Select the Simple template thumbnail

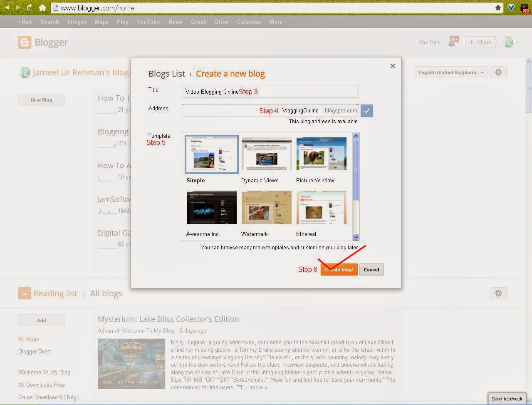tap(212, 154)
